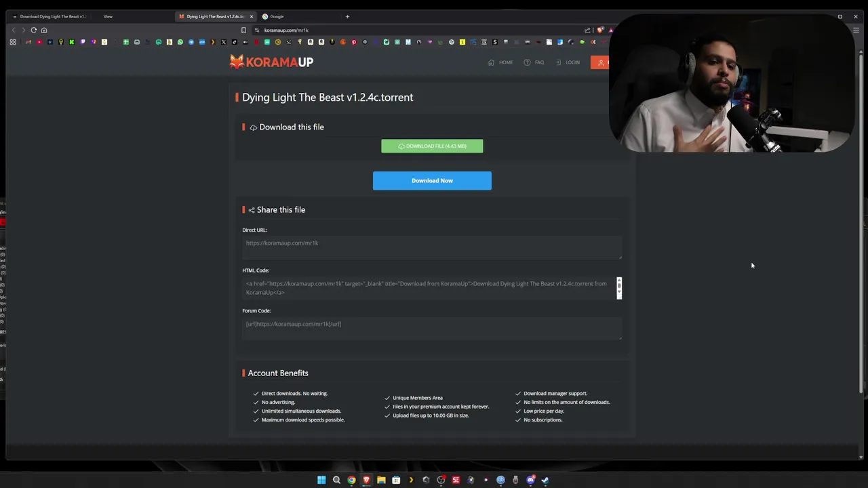Click the green DOWNLOAD FILE (4.43 MB) button
The width and height of the screenshot is (868, 488).
tap(432, 146)
